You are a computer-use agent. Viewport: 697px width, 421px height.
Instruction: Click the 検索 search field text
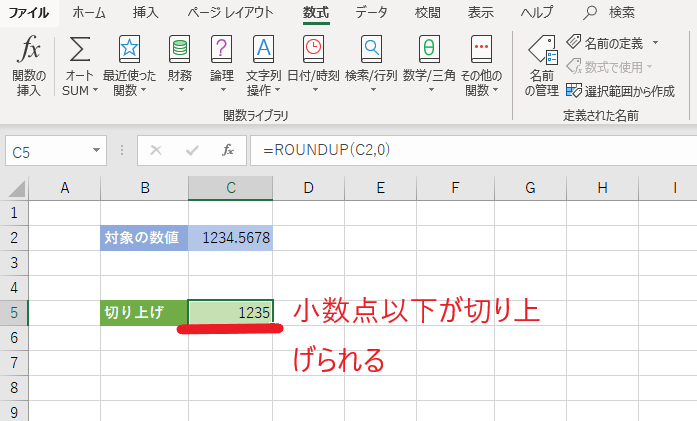[x=621, y=12]
